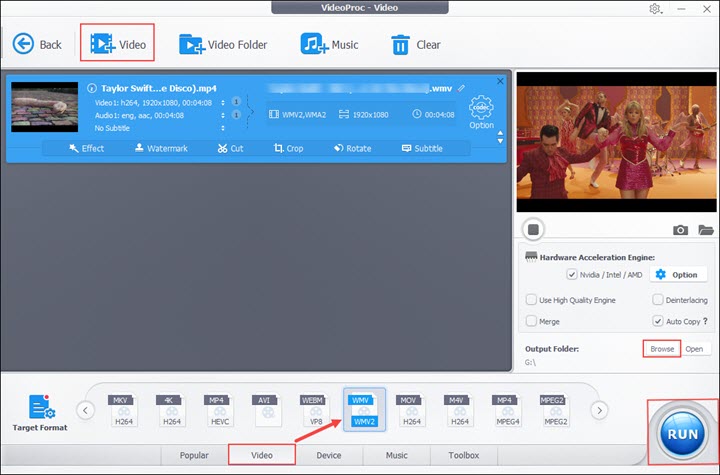
Task: Add a Music file
Action: coord(329,44)
